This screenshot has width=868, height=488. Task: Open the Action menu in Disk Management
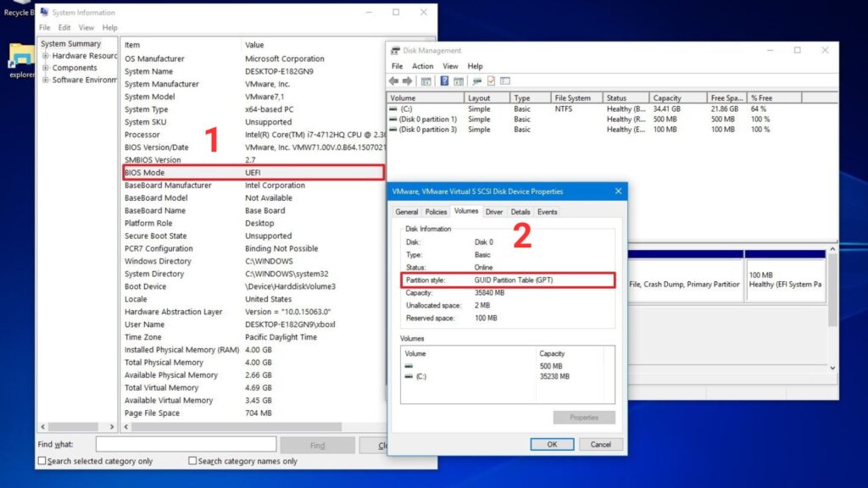[422, 65]
